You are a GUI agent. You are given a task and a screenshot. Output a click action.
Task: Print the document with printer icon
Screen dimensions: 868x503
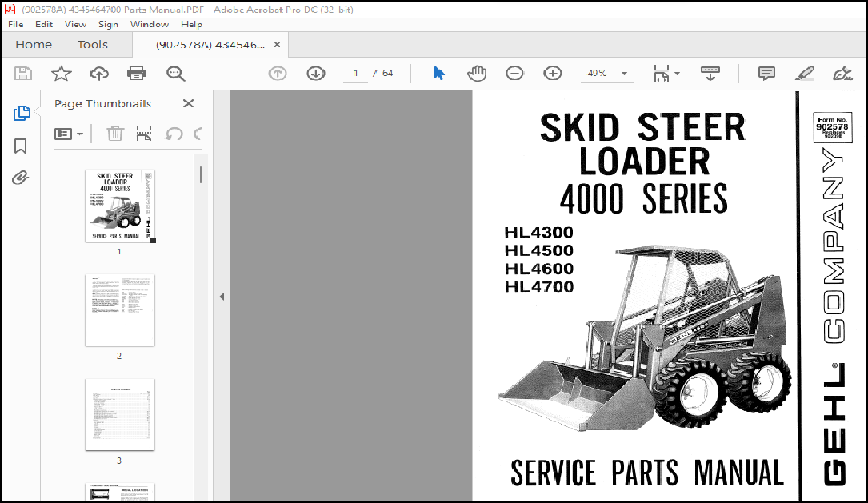click(137, 73)
